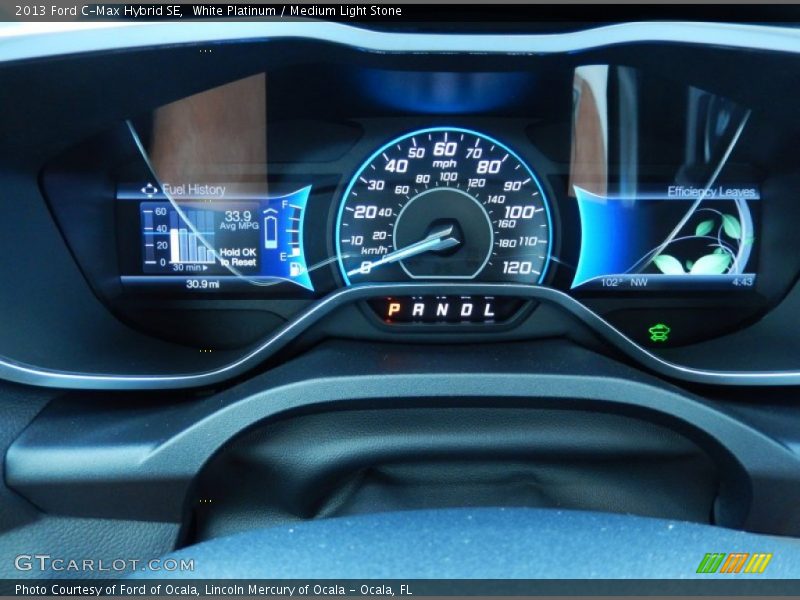Select the R gear indicator
800x600 pixels.
point(417,310)
